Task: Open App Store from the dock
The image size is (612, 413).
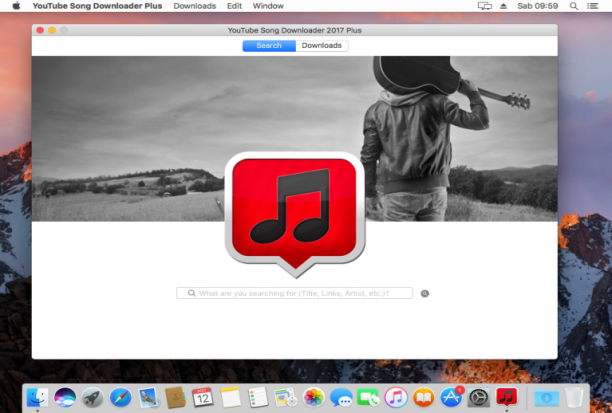Action: 451,397
